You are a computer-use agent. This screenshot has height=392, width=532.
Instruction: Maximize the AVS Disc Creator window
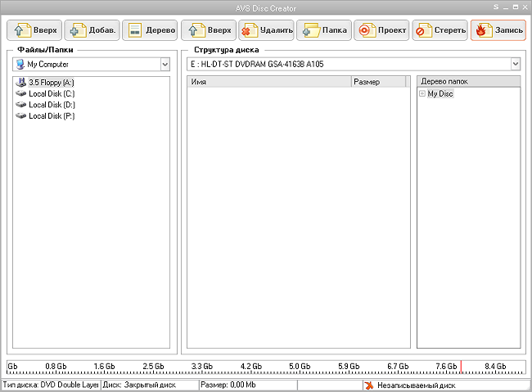(x=516, y=7)
